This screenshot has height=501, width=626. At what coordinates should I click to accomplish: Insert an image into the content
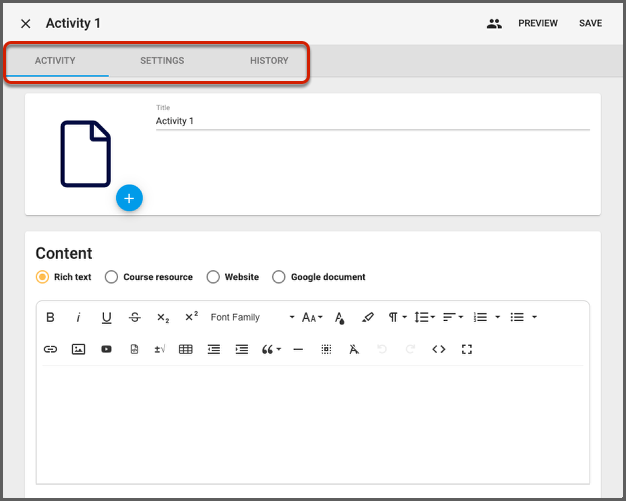[78, 349]
